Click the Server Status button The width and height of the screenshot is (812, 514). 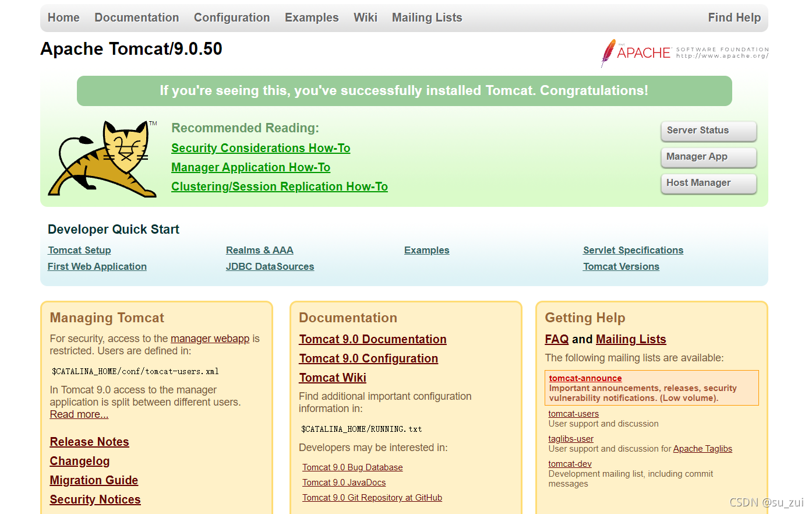709,131
